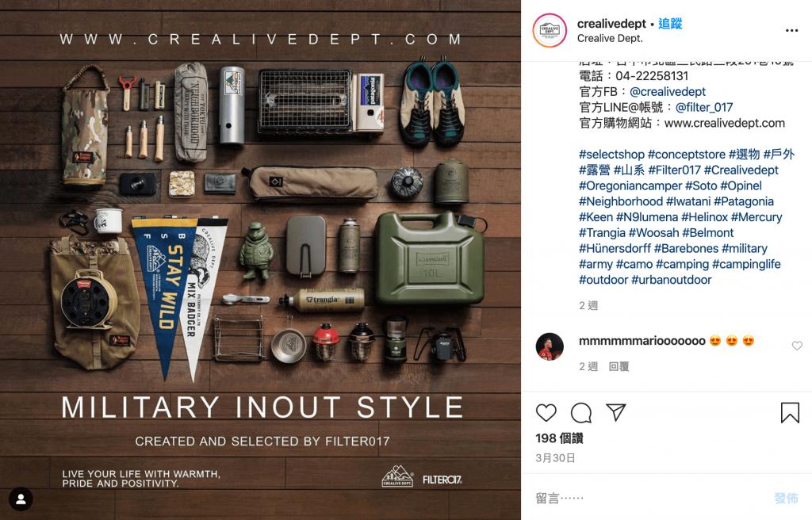Screen dimensions: 812x520
Task: Follow crealivedept with the 追蹤 link
Action: [670, 23]
